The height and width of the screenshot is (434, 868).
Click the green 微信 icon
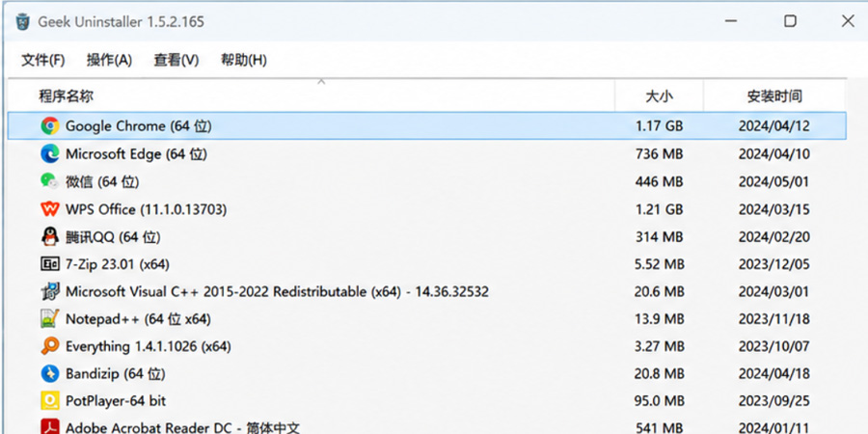(49, 181)
